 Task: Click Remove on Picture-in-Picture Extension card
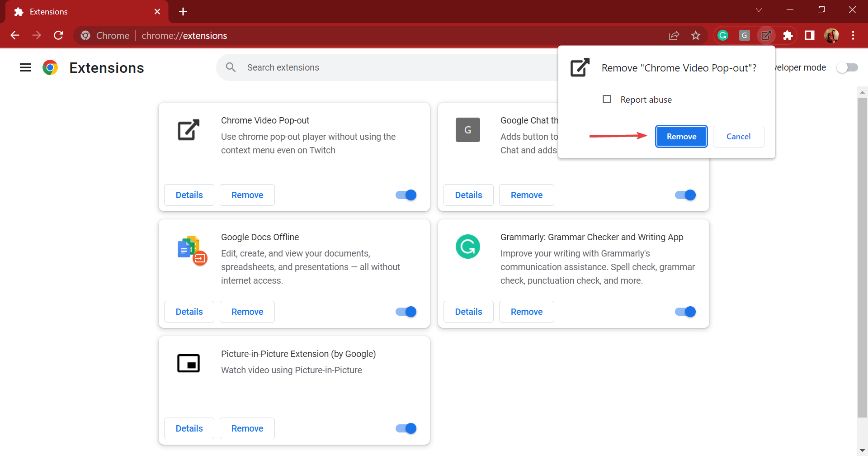coord(247,428)
